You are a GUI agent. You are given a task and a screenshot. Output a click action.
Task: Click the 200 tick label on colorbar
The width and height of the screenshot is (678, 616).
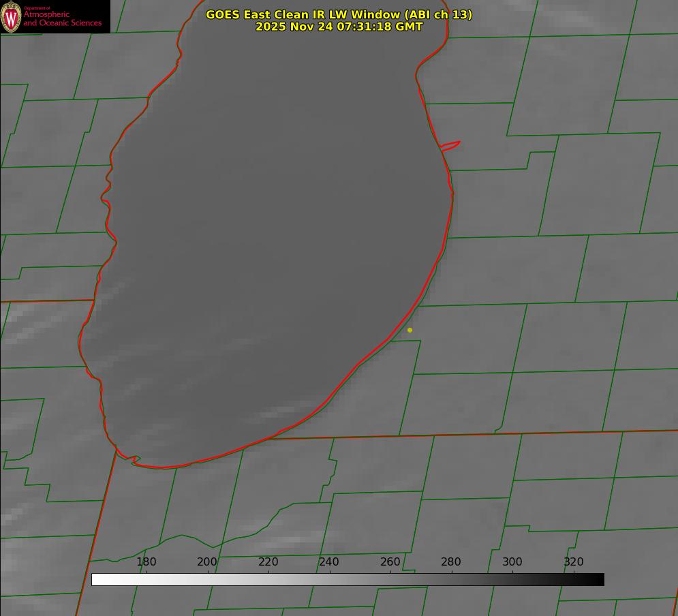click(x=207, y=561)
